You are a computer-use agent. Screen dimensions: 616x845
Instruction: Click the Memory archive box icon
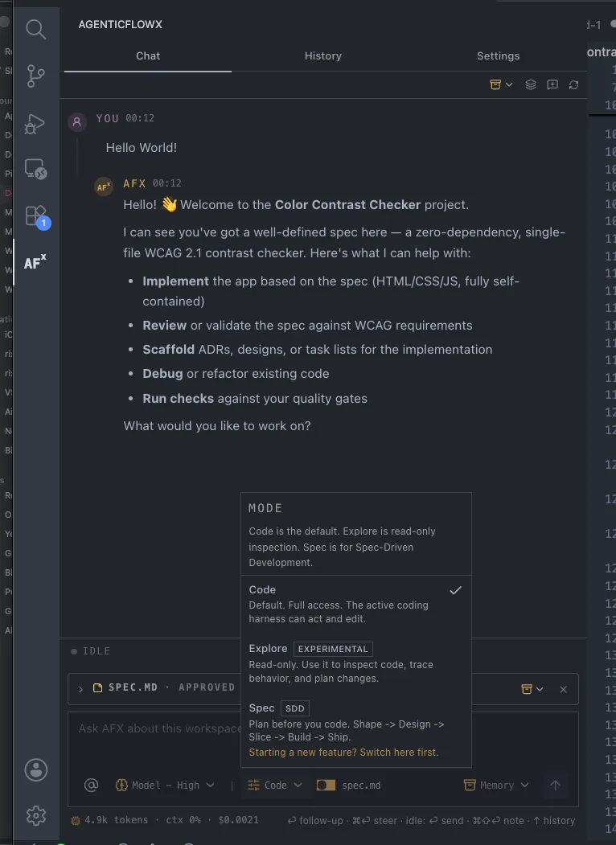470,786
